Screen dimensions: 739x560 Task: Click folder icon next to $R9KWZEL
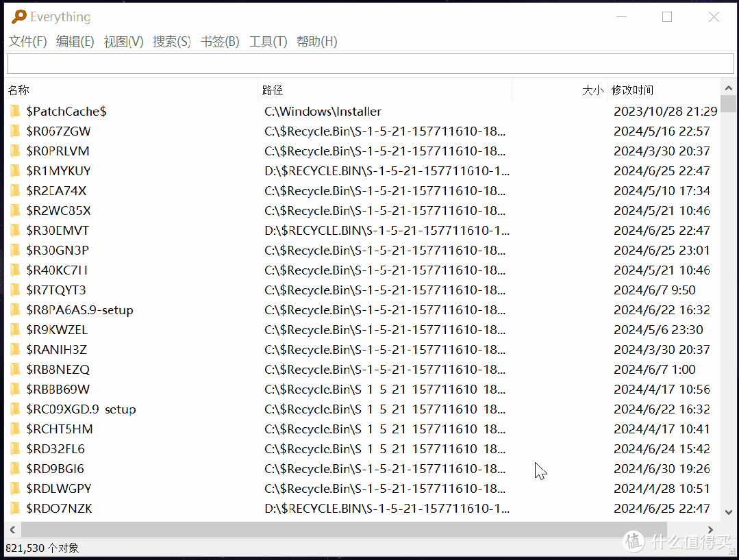pos(15,330)
